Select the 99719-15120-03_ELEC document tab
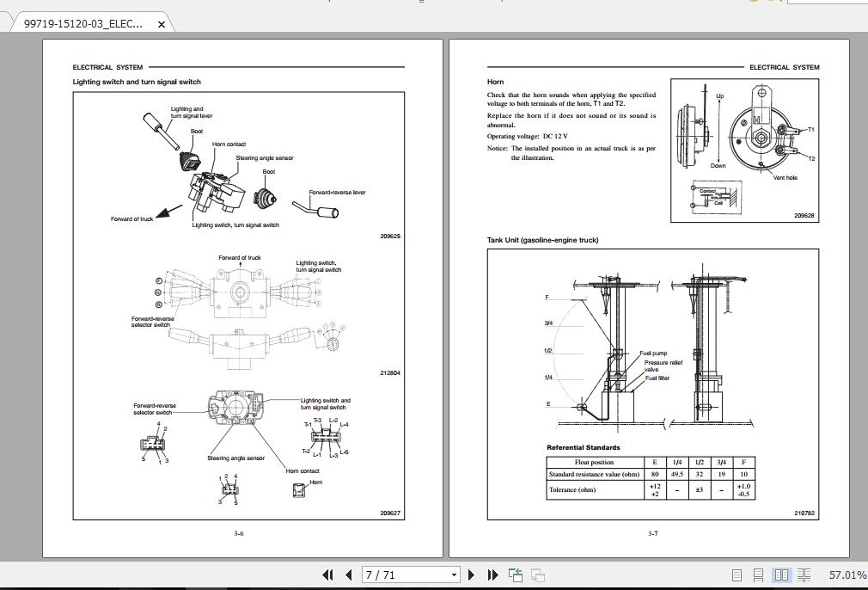The height and width of the screenshot is (590, 868). click(x=82, y=25)
